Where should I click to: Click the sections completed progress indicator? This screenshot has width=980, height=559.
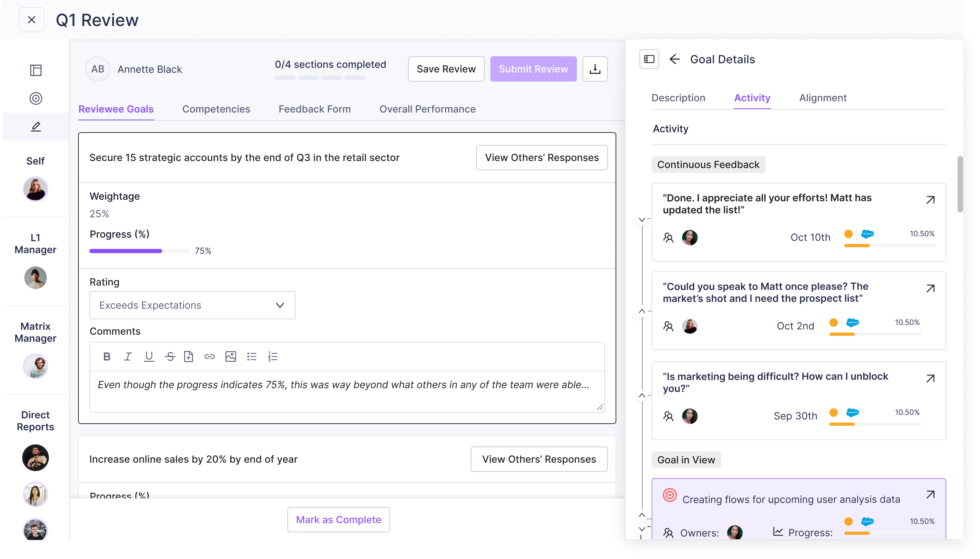[320, 78]
